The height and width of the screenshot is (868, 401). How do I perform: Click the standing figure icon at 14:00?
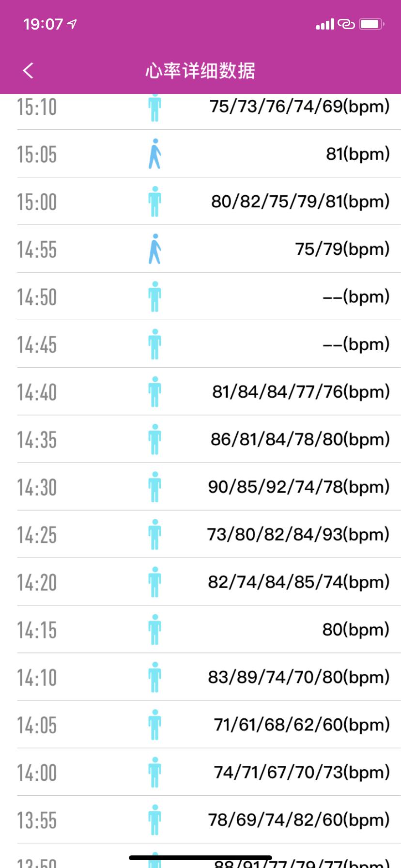(x=154, y=772)
